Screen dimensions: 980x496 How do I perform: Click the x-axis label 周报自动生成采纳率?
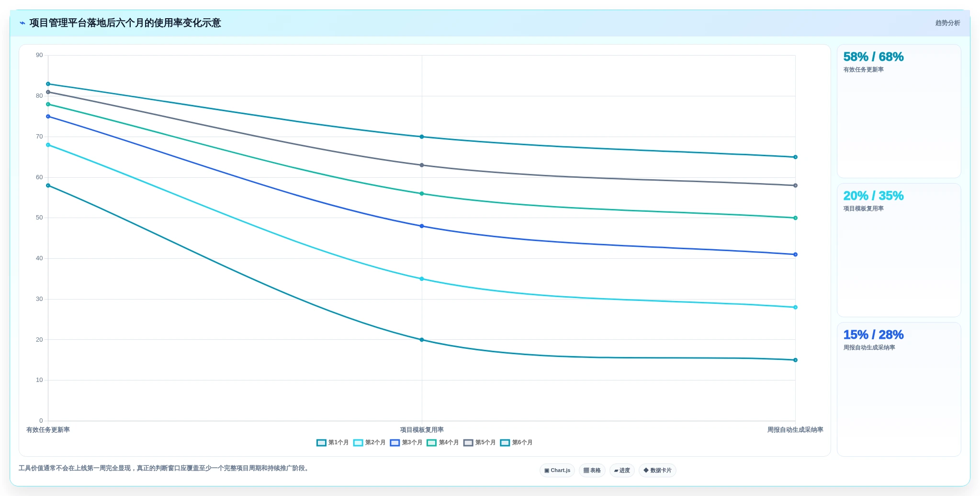(x=795, y=430)
